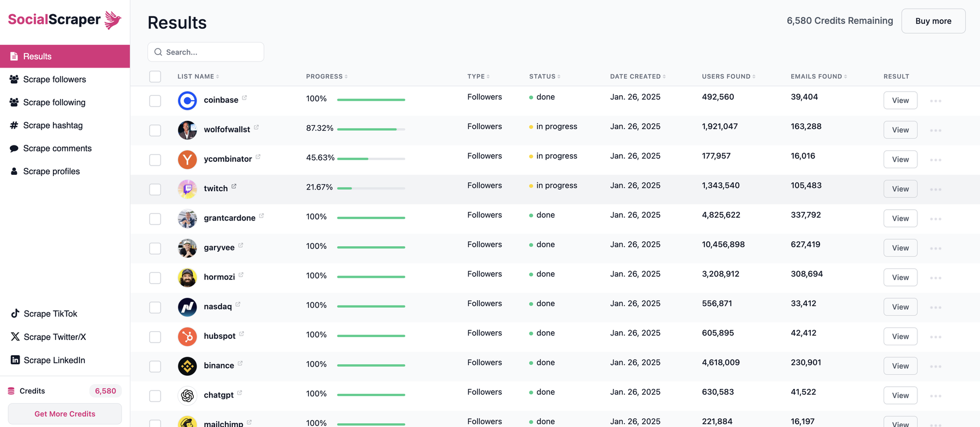Click the hubspot logo avatar
980x427 pixels.
tap(187, 337)
